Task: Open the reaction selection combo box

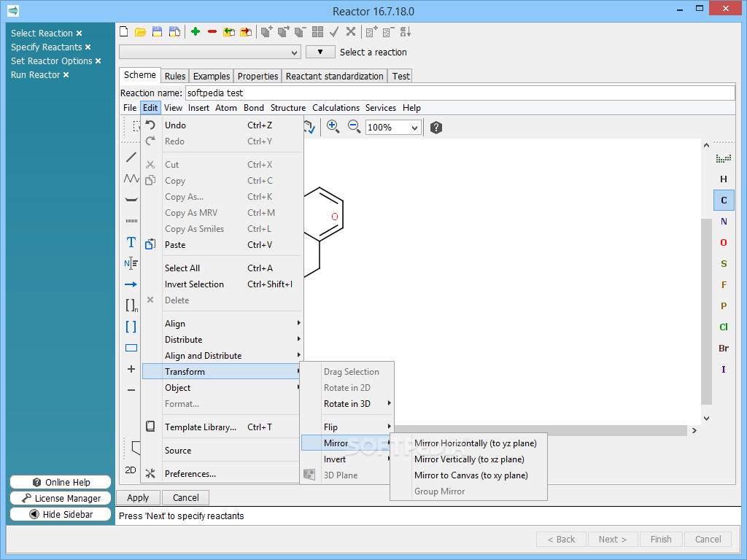Action: (x=209, y=52)
